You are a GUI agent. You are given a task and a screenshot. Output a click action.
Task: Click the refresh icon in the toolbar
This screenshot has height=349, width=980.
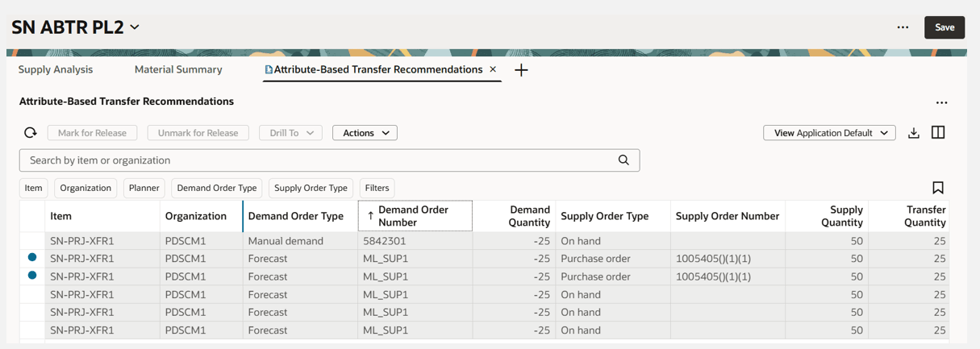(x=30, y=133)
